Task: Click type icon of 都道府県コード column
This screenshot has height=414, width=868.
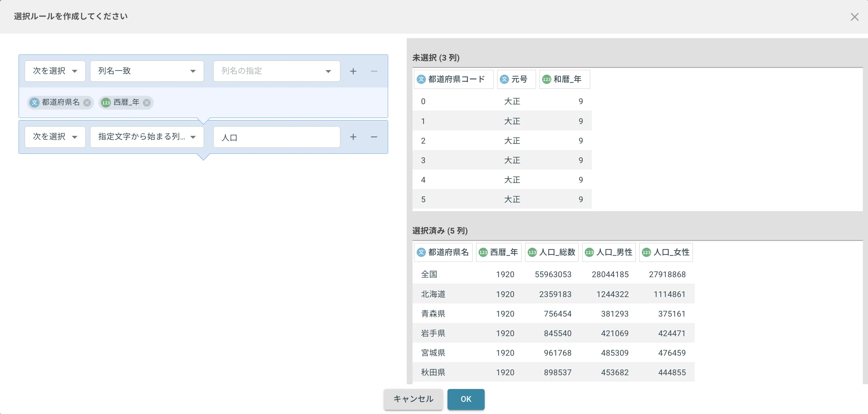Action: pos(421,79)
